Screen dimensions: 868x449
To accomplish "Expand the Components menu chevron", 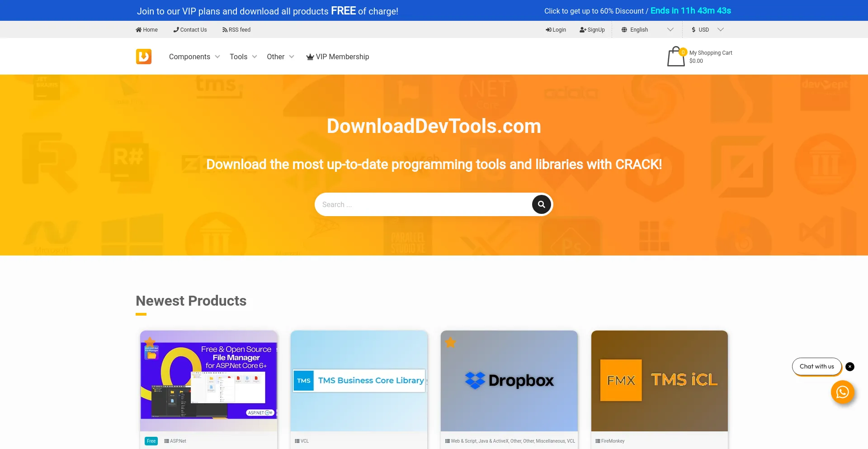I will 217,57.
